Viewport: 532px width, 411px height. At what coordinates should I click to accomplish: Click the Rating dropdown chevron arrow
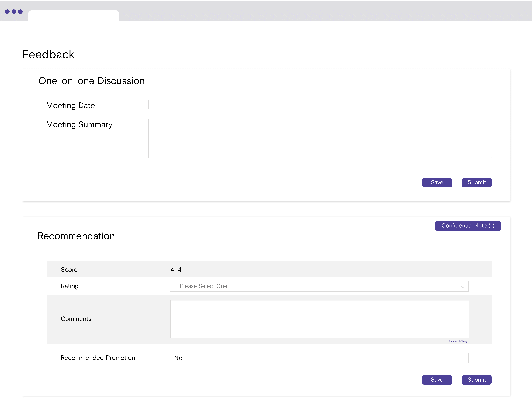pos(463,287)
